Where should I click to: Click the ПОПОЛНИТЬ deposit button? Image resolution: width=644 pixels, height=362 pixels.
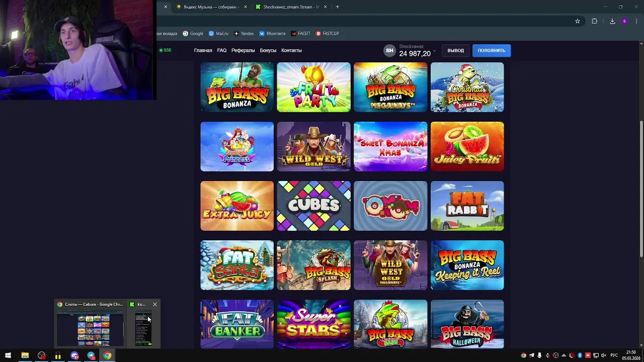492,50
